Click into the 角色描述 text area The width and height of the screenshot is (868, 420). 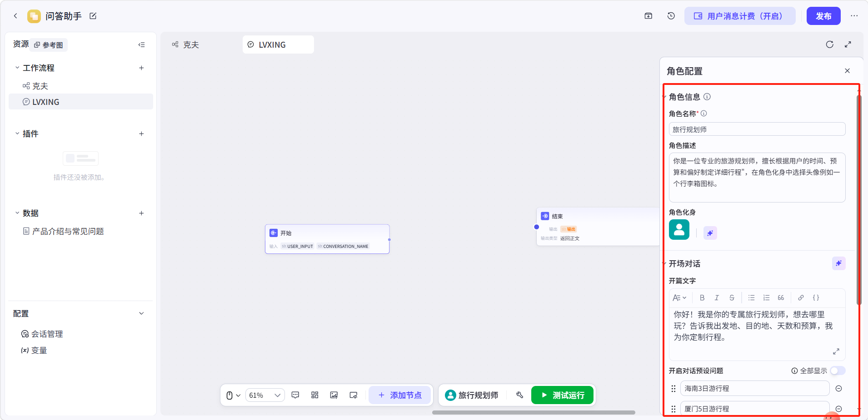[757, 178]
